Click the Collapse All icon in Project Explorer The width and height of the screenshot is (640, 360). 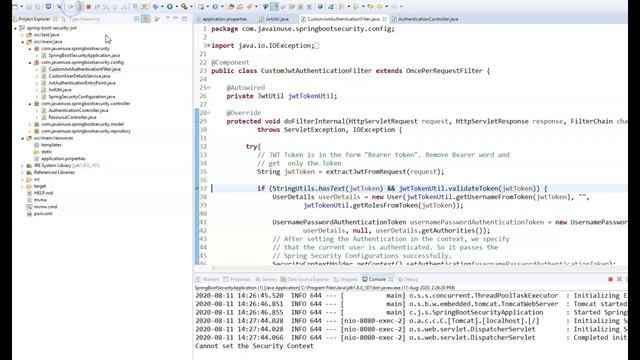137,19
